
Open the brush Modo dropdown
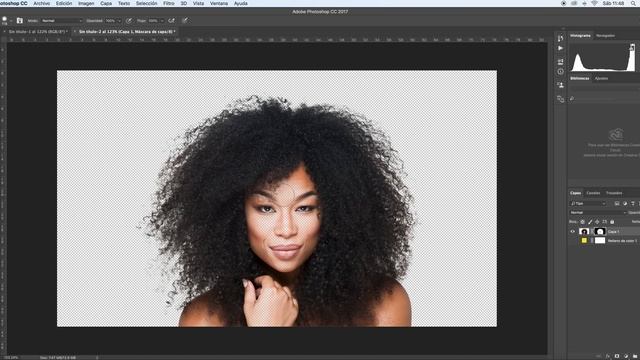(62, 20)
